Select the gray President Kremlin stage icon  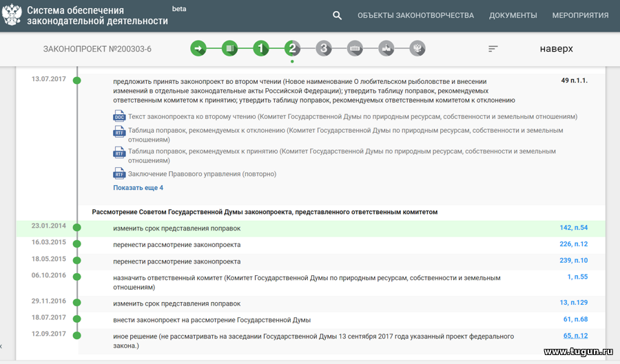[386, 49]
